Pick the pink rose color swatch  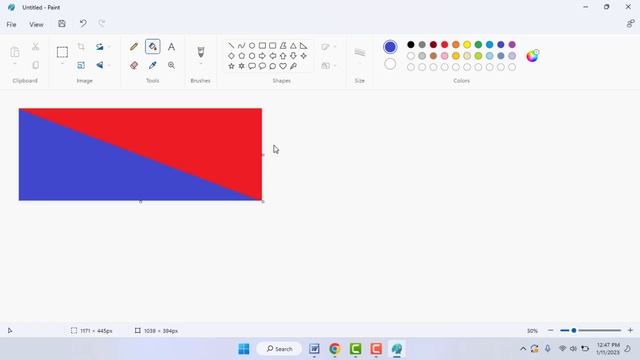click(x=444, y=56)
